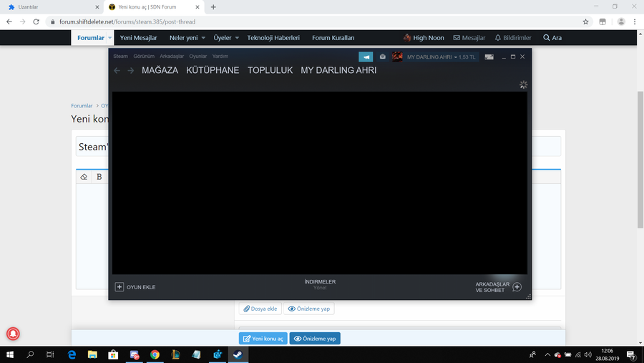
Task: Open Ara search in forum navbar
Action: pos(552,38)
